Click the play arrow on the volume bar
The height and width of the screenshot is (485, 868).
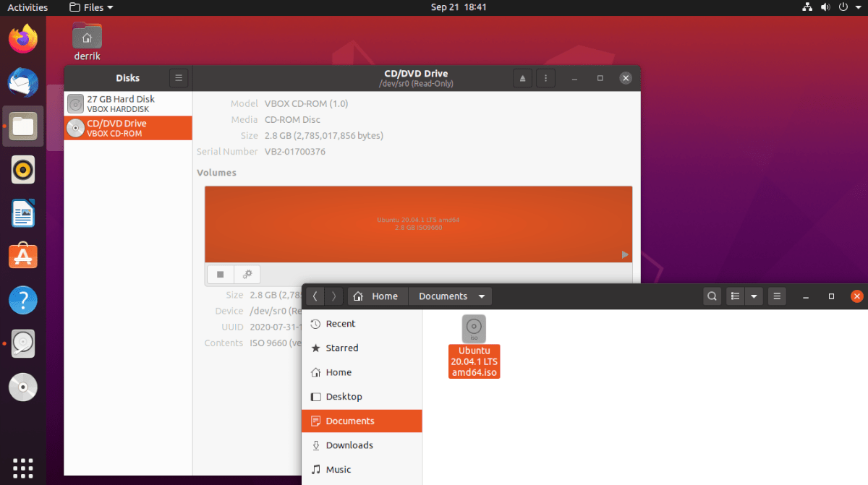[x=624, y=254]
